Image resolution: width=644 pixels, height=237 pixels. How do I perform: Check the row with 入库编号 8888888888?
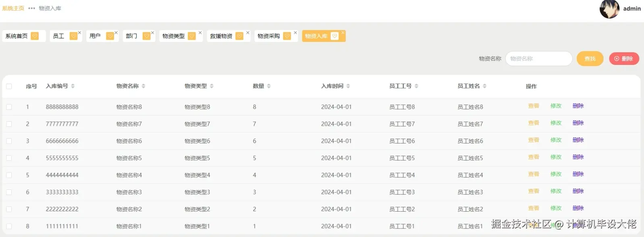pyautogui.click(x=9, y=107)
